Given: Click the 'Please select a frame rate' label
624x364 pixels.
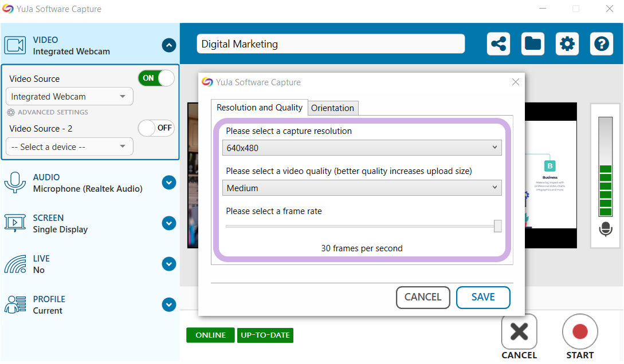Looking at the screenshot, I should 274,211.
